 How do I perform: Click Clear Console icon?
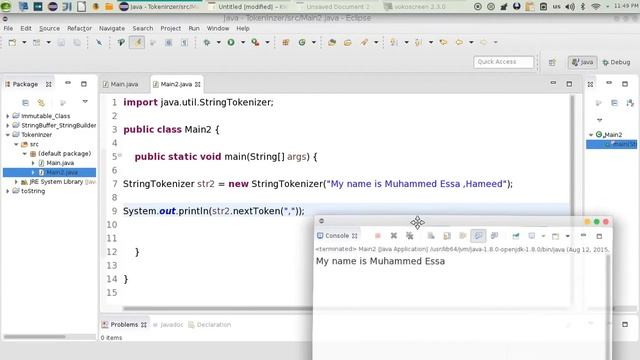click(x=431, y=236)
